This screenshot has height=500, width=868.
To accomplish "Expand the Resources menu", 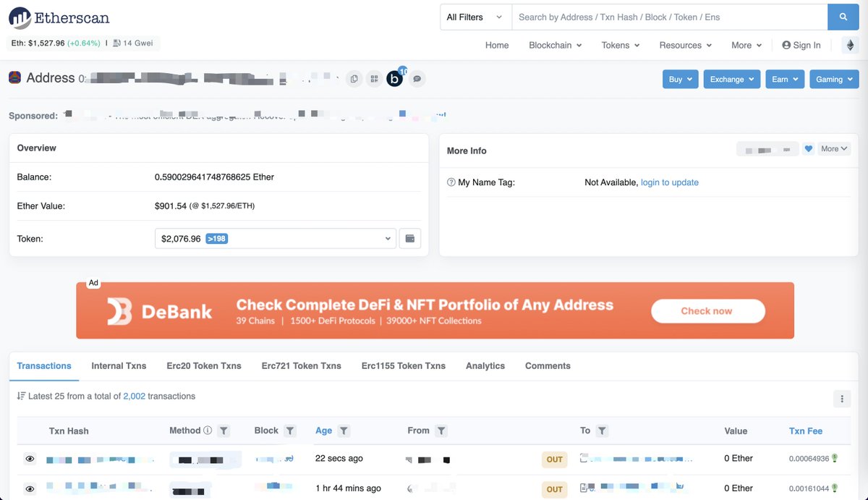I will [x=686, y=45].
